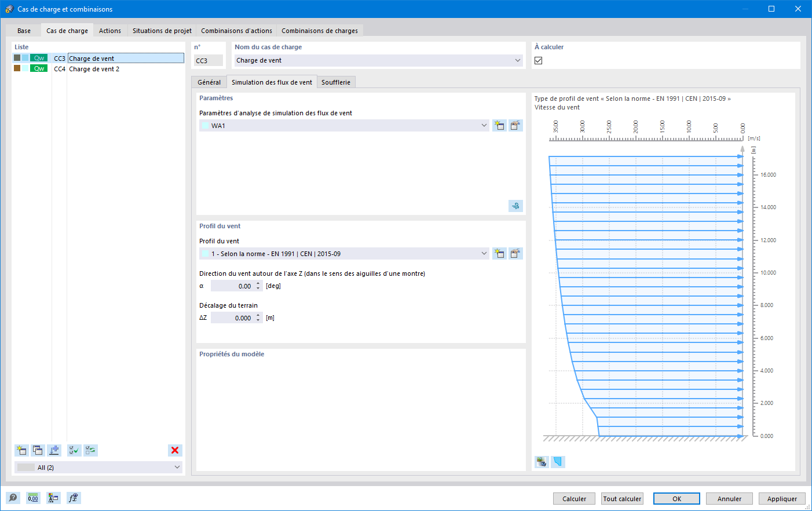Click invert selection icon below load case list
Image resolution: width=812 pixels, height=511 pixels.
point(90,450)
